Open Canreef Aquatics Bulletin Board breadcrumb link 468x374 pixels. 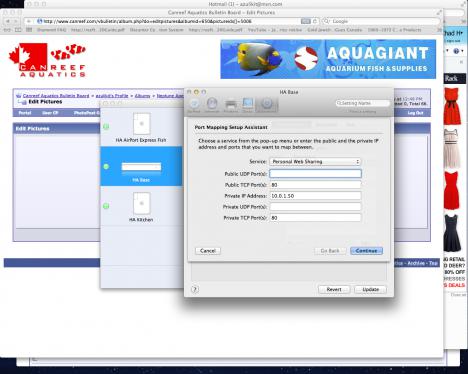coord(56,96)
